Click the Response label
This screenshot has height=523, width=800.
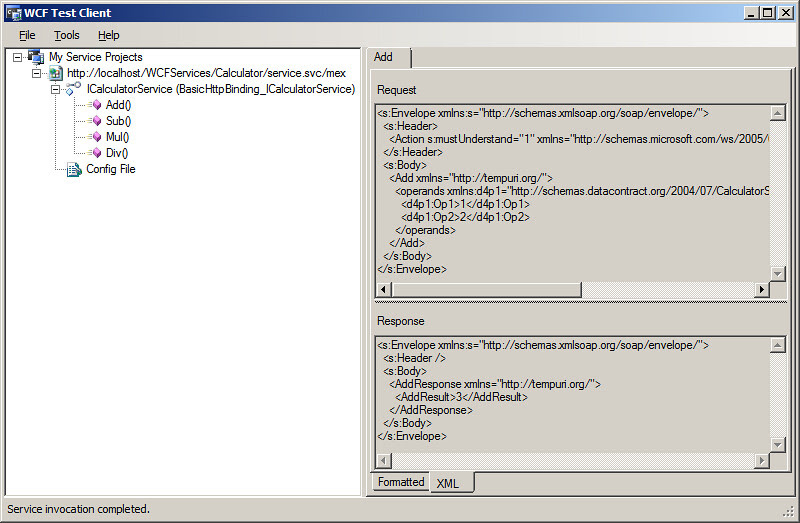point(401,321)
